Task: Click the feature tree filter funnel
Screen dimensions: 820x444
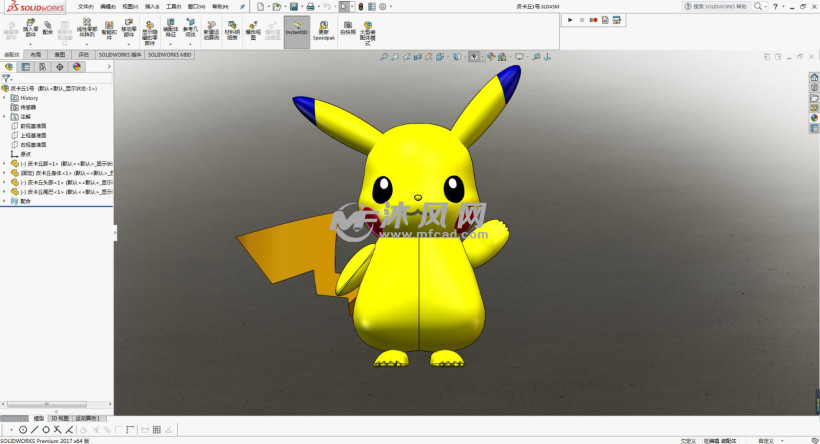Action: click(x=6, y=78)
